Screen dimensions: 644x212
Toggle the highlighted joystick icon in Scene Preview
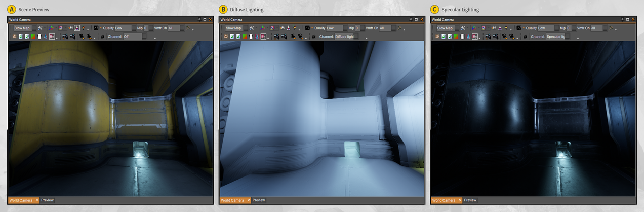coord(77,28)
